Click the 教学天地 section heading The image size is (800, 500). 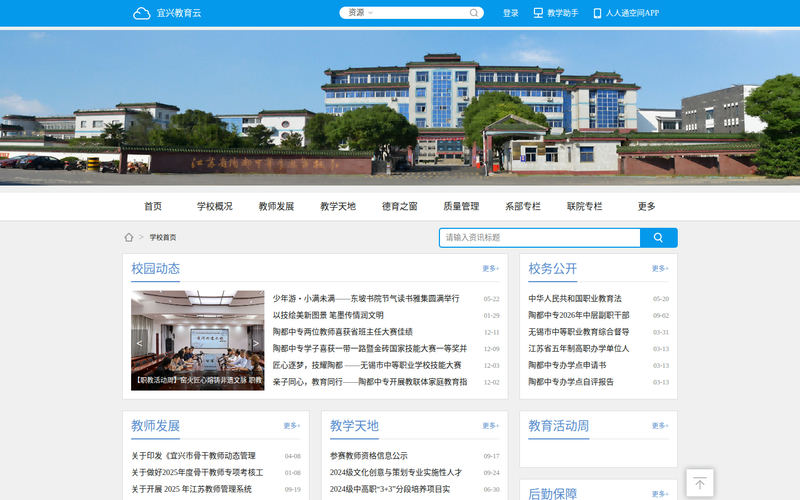354,426
